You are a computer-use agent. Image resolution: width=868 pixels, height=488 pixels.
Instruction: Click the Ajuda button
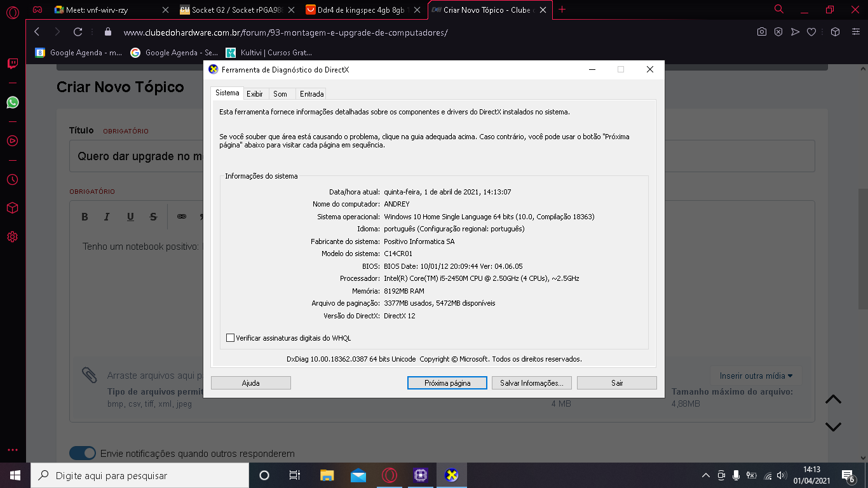[250, 383]
